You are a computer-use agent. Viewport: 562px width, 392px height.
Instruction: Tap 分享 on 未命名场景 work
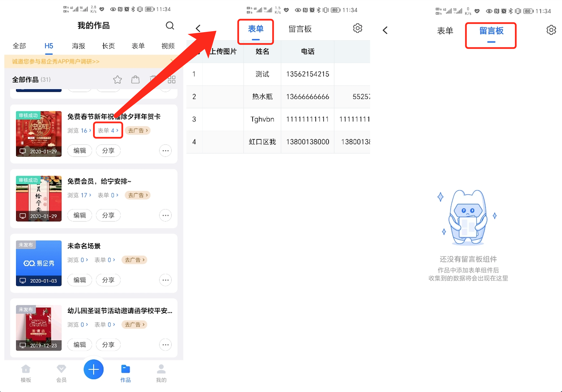tap(108, 280)
